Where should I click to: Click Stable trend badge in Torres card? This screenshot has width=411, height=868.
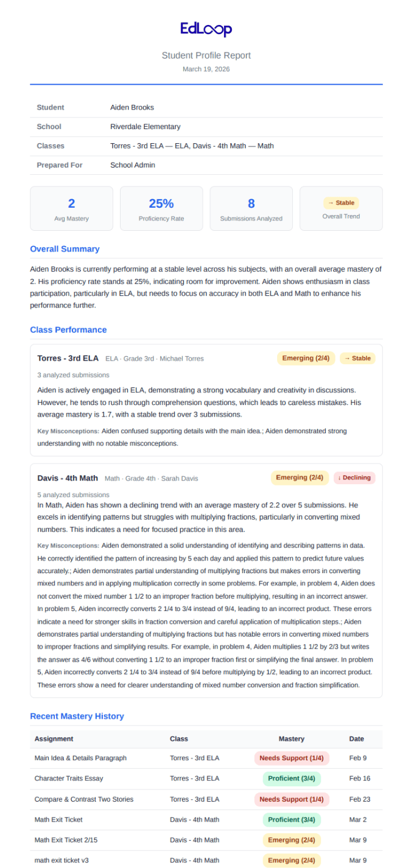pyautogui.click(x=357, y=358)
